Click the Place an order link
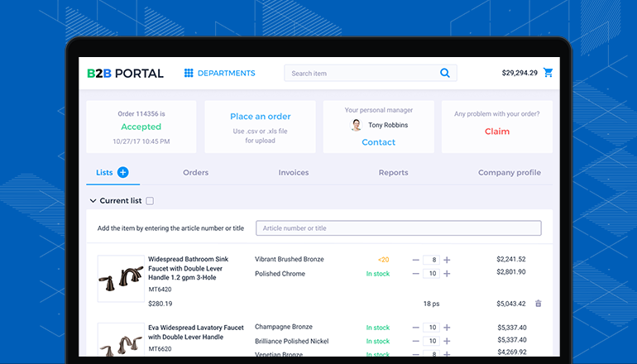The width and height of the screenshot is (637, 364). tap(261, 117)
